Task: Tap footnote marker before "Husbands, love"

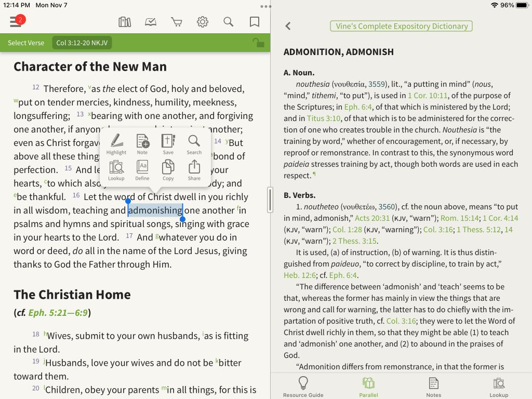Action: point(44,362)
